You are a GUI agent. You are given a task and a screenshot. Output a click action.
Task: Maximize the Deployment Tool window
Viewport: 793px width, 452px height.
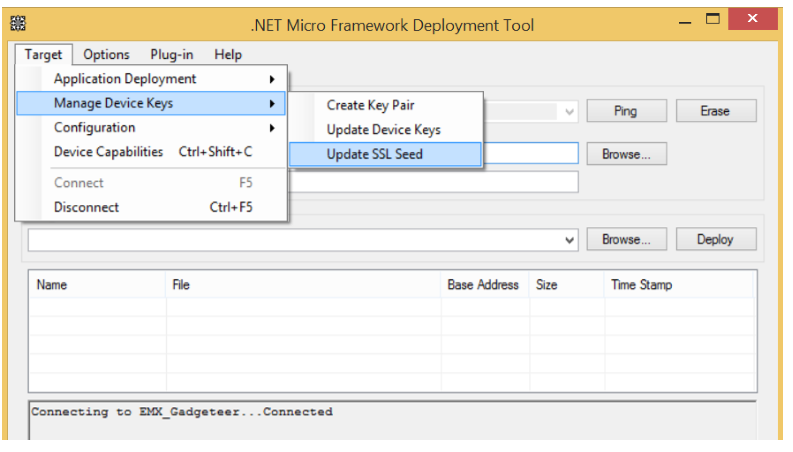tap(713, 19)
